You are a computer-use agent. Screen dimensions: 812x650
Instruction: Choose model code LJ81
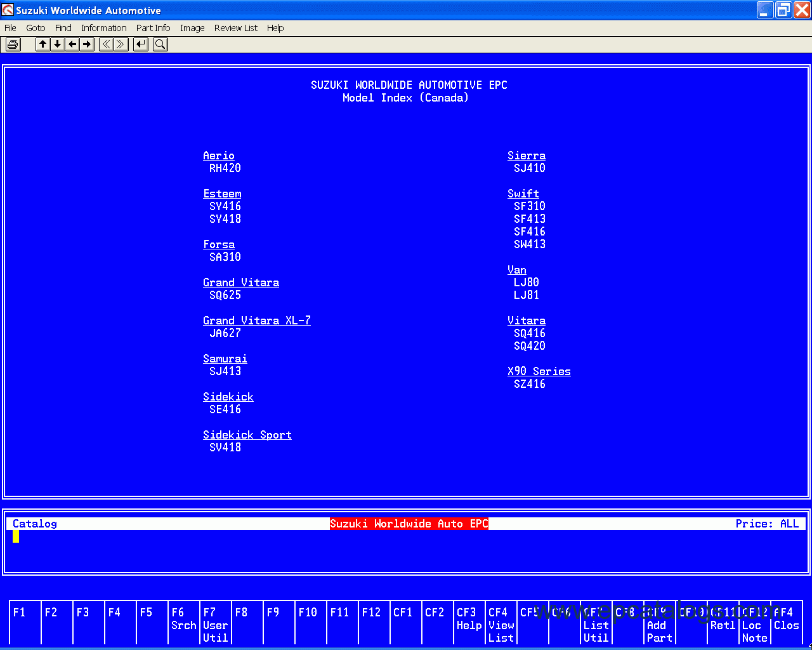[527, 295]
